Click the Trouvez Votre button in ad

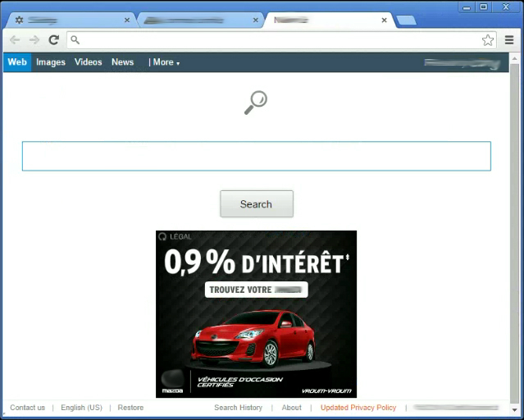tap(257, 290)
